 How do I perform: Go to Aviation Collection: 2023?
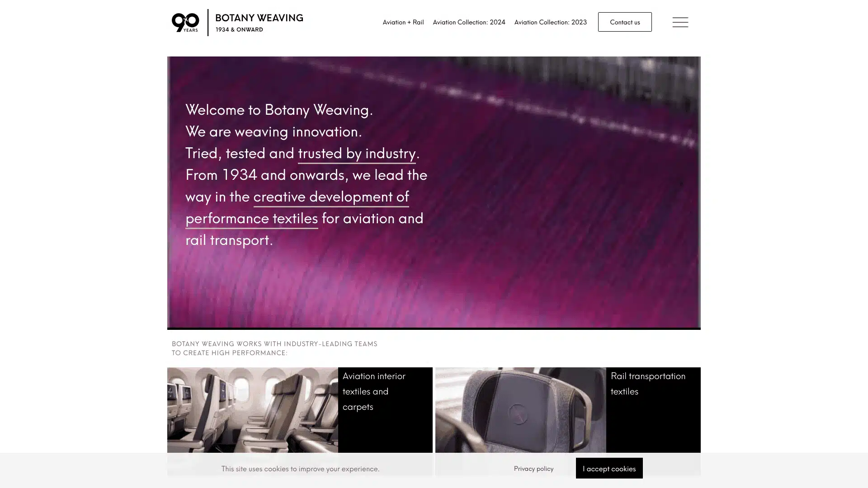coord(550,22)
